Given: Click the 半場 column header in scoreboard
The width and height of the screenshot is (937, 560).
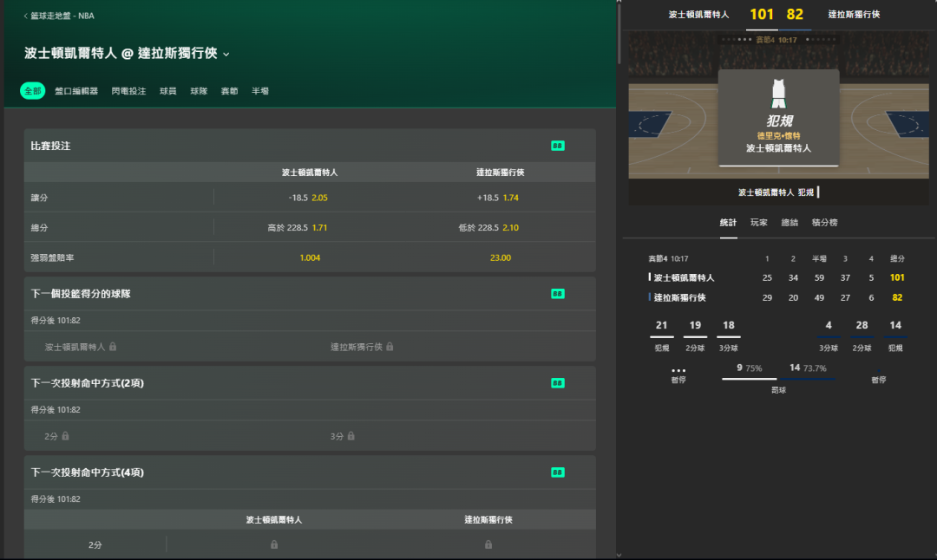Looking at the screenshot, I should click(819, 258).
